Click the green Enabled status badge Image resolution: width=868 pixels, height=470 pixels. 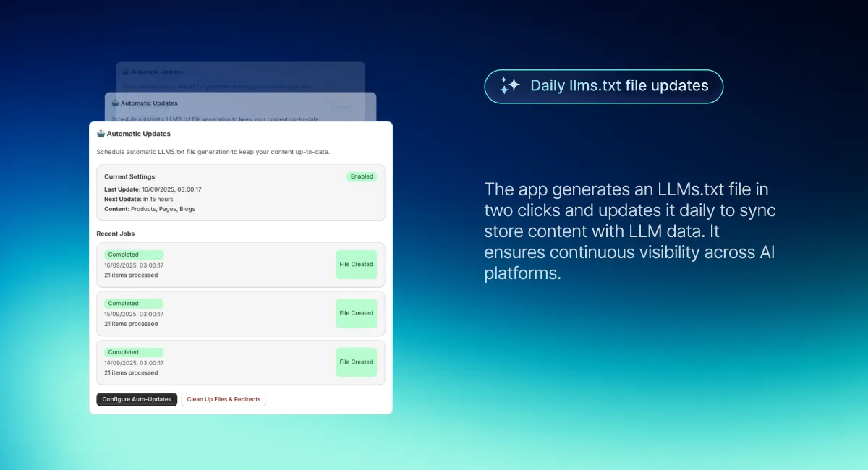click(362, 176)
